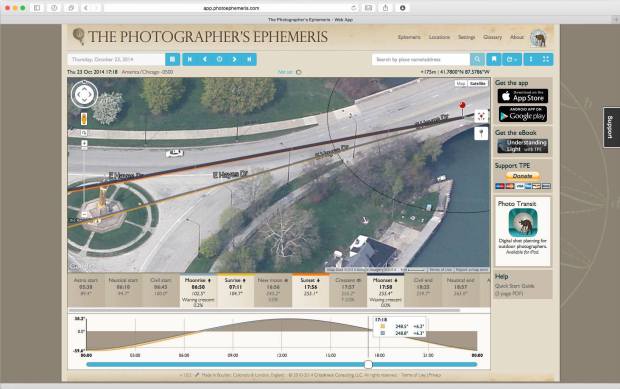Select the Moonset 17:58 event

(x=386, y=290)
